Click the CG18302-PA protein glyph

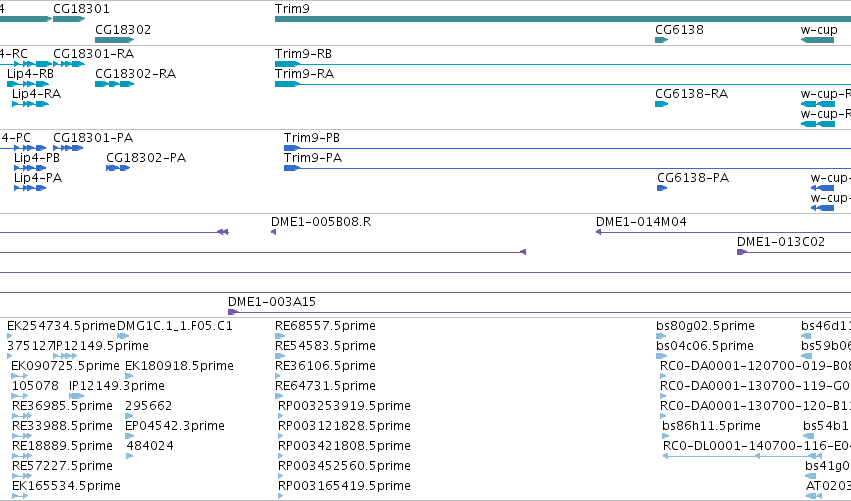(118, 168)
